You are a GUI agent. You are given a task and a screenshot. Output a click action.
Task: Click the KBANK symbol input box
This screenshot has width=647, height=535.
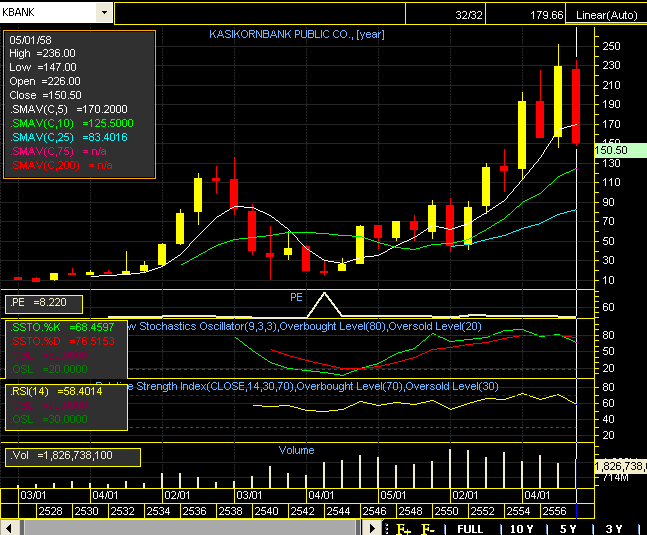point(48,12)
